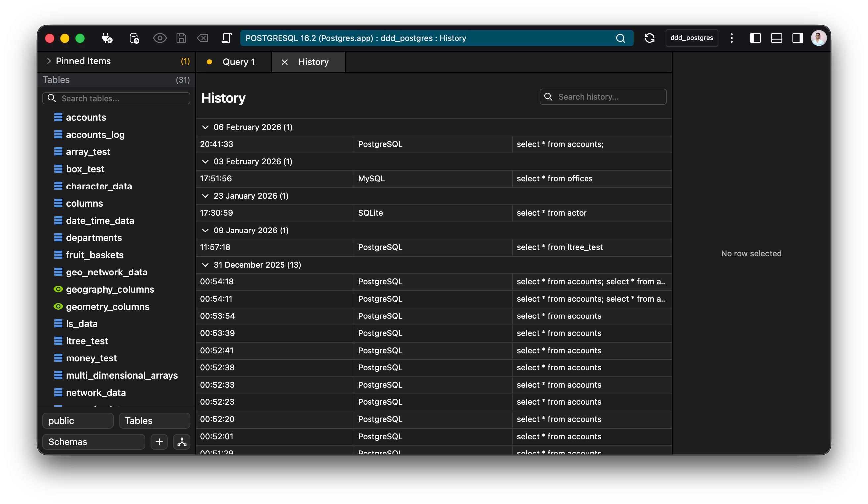
Task: Toggle the right sidebar panel
Action: click(798, 38)
